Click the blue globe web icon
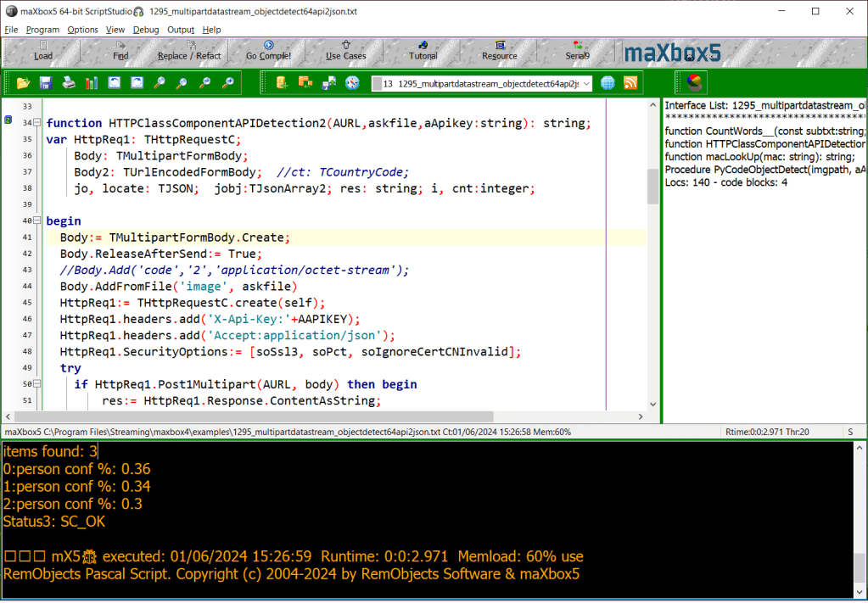This screenshot has width=868, height=603. click(x=608, y=82)
